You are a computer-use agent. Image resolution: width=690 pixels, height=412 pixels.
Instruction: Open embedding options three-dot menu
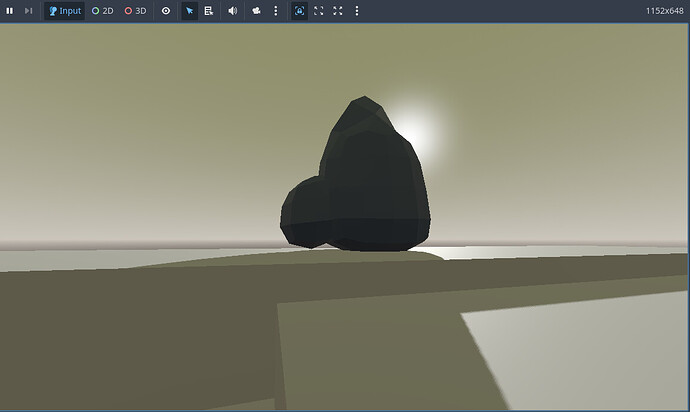(357, 11)
